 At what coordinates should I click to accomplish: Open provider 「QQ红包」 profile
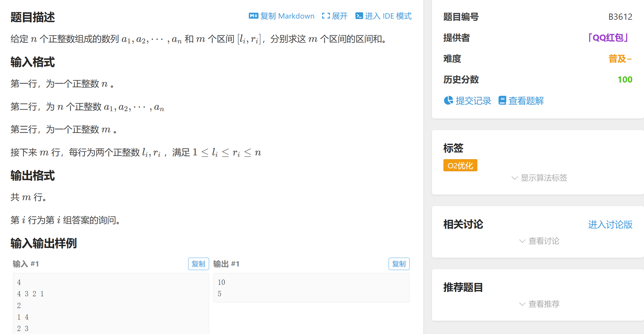click(x=608, y=38)
